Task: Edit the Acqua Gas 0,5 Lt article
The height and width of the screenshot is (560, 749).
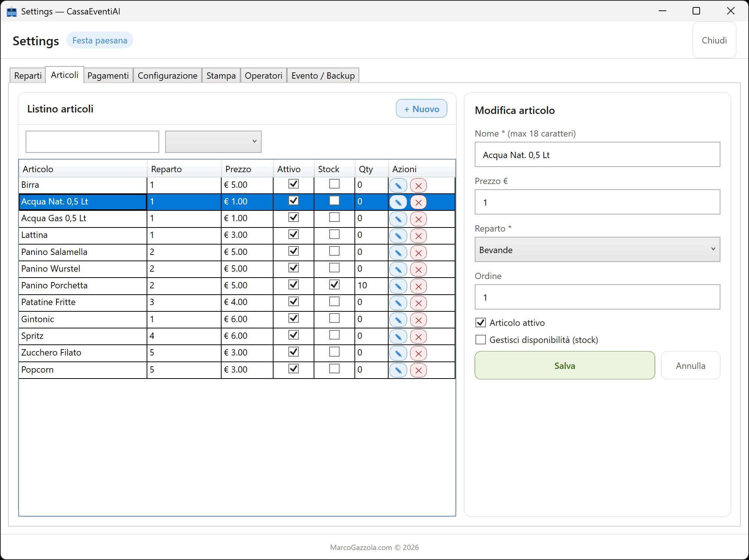Action: tap(398, 219)
